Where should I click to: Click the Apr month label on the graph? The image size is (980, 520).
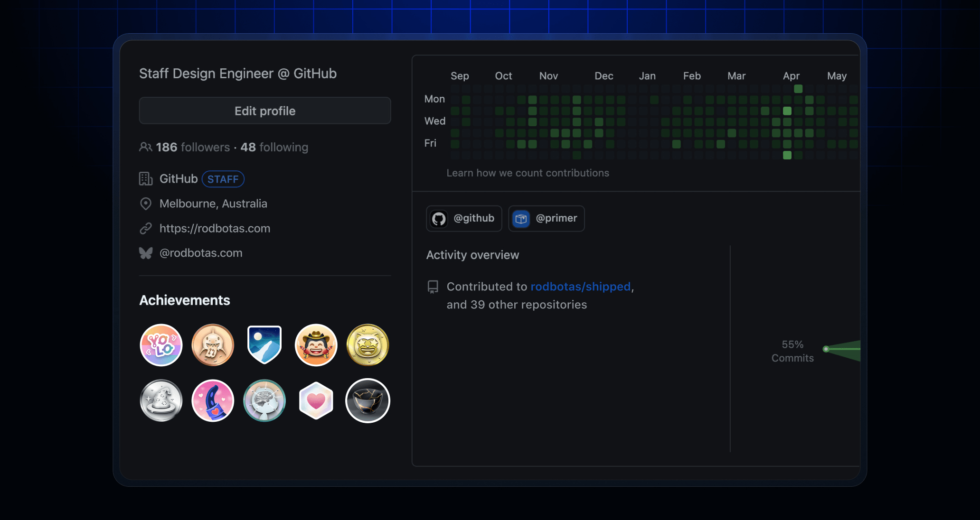click(791, 76)
